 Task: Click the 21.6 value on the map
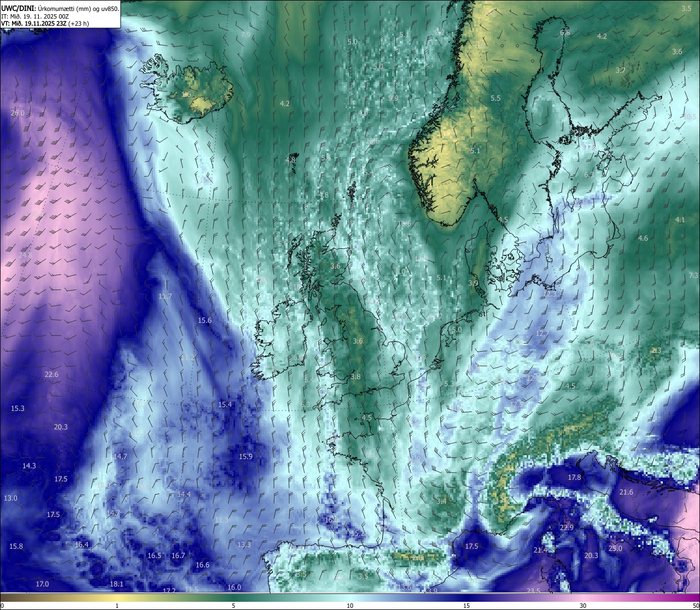click(x=626, y=492)
